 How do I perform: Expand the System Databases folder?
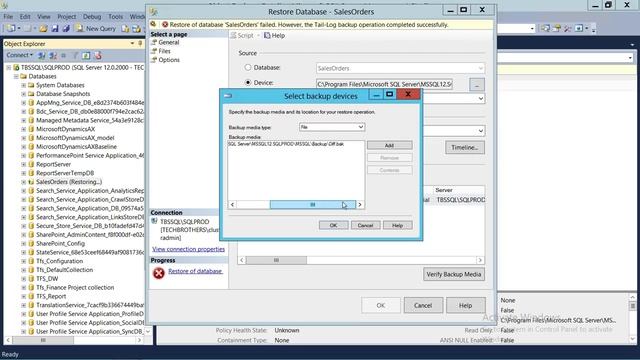click(x=24, y=85)
